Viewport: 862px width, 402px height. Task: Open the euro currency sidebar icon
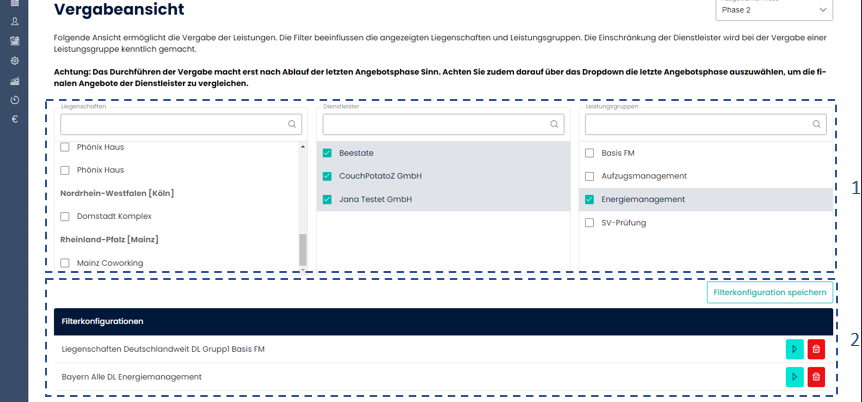(x=15, y=119)
